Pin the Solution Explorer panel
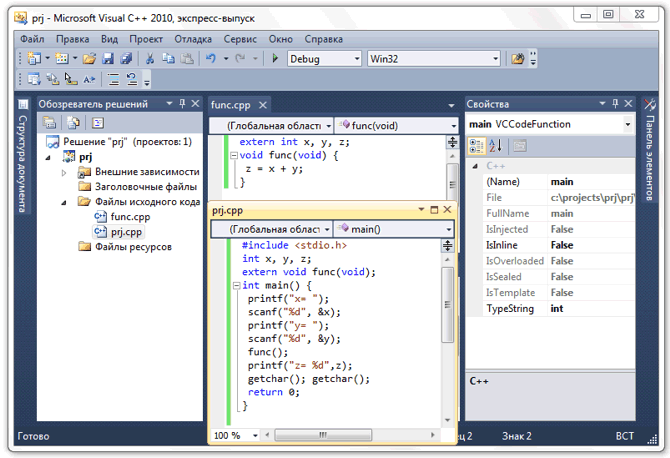 [x=183, y=103]
